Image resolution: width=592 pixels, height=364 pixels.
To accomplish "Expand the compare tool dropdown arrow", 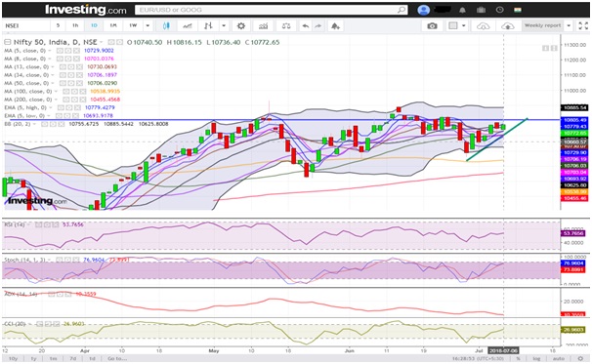I will click(x=224, y=25).
